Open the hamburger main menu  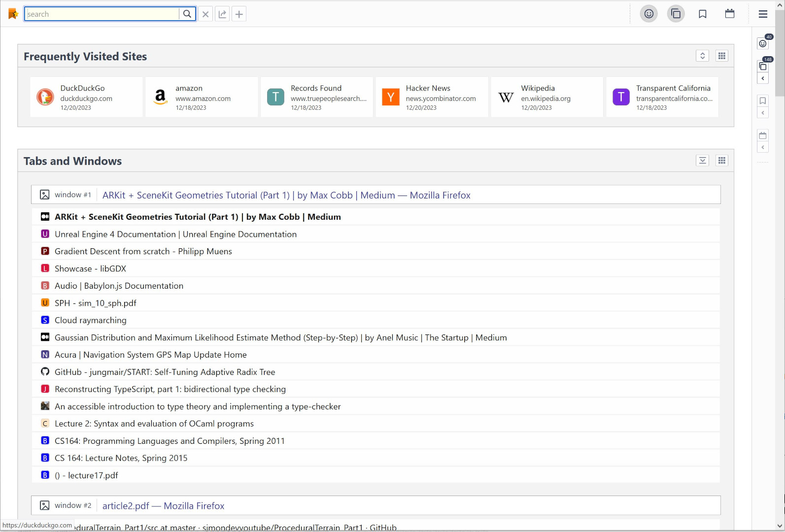pos(763,14)
